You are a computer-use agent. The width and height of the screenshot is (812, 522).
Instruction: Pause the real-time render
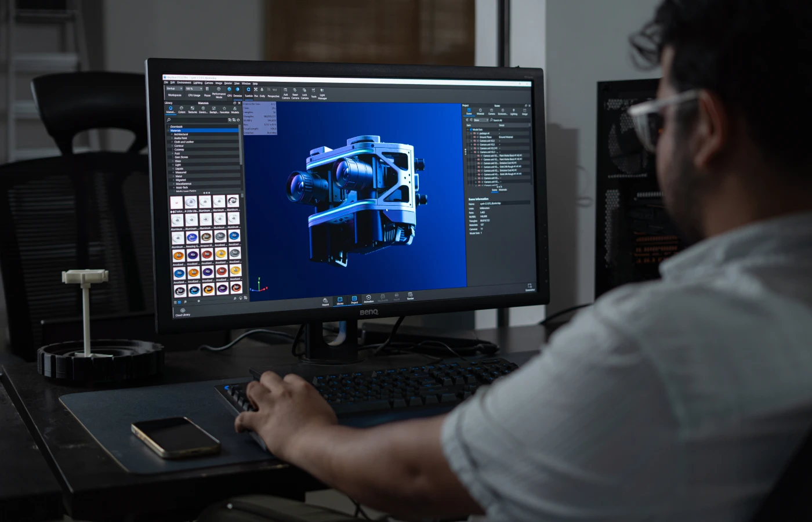207,91
